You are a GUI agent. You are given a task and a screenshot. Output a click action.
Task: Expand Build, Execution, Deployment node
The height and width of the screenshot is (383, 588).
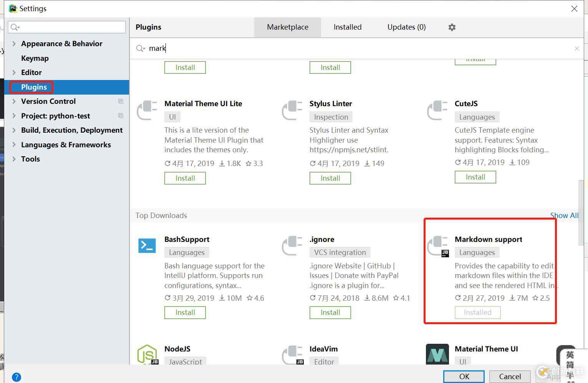coord(14,130)
